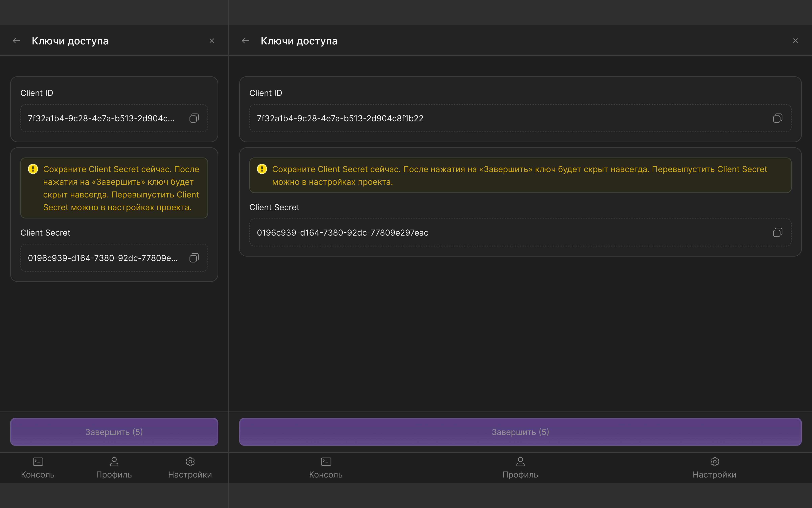This screenshot has height=508, width=812.
Task: Go back using arrow in wide right panel
Action: pyautogui.click(x=246, y=41)
